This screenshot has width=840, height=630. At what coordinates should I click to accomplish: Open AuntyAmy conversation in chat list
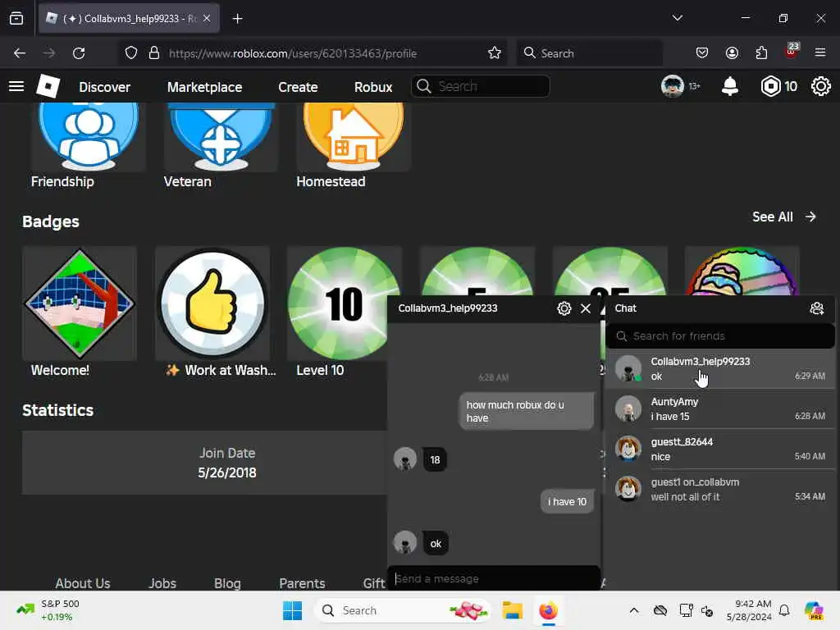click(720, 409)
